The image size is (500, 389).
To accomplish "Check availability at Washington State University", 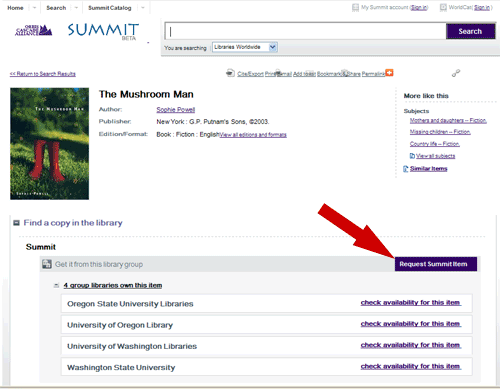I will (411, 366).
